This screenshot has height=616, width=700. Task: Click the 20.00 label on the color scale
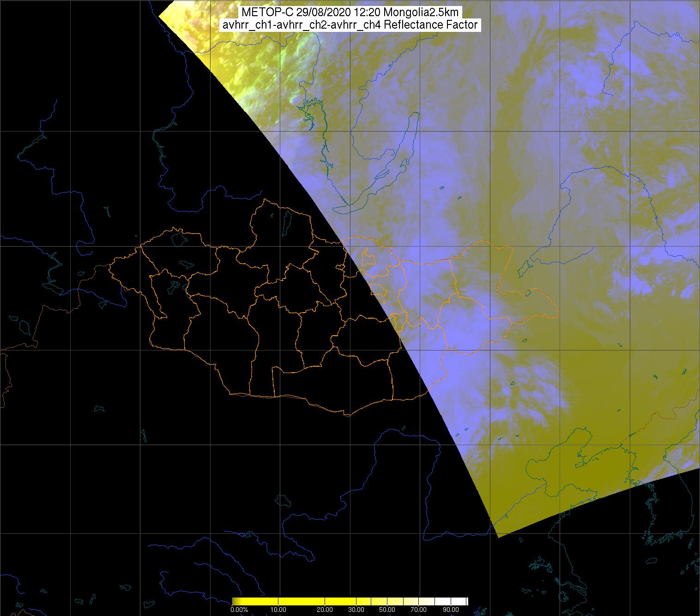[325, 610]
